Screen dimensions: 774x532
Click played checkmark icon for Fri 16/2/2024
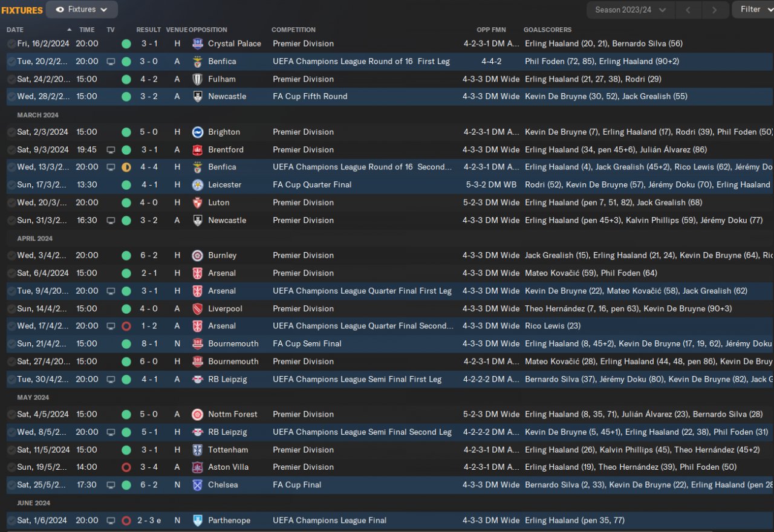(x=11, y=44)
